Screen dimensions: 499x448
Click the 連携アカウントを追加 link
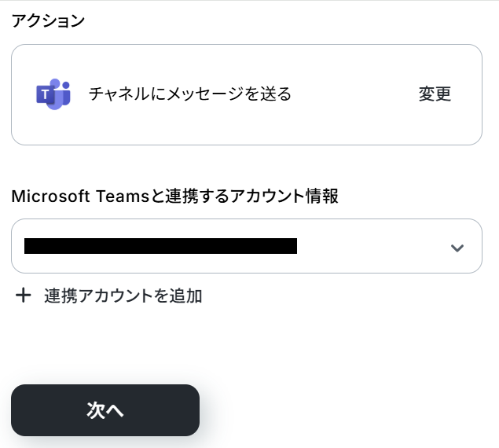pyautogui.click(x=123, y=296)
